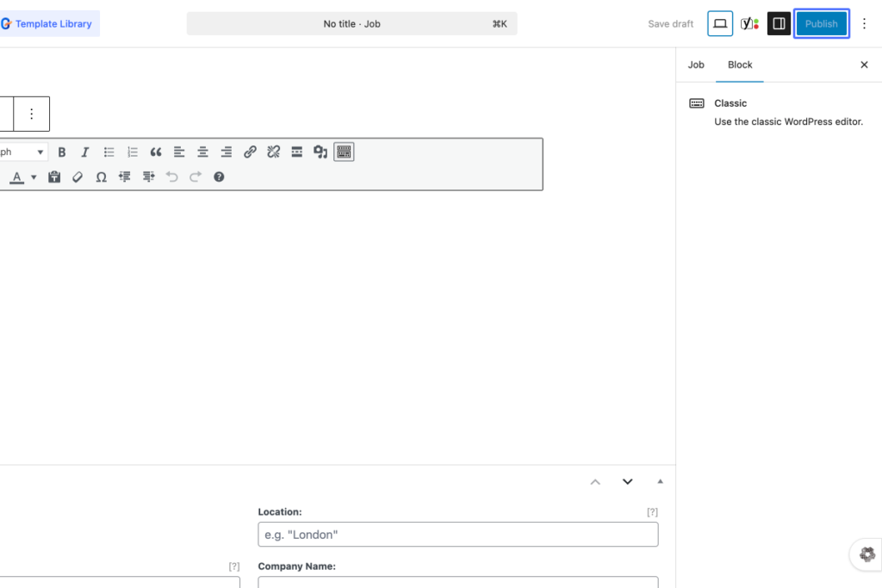Align text center

[x=202, y=152]
